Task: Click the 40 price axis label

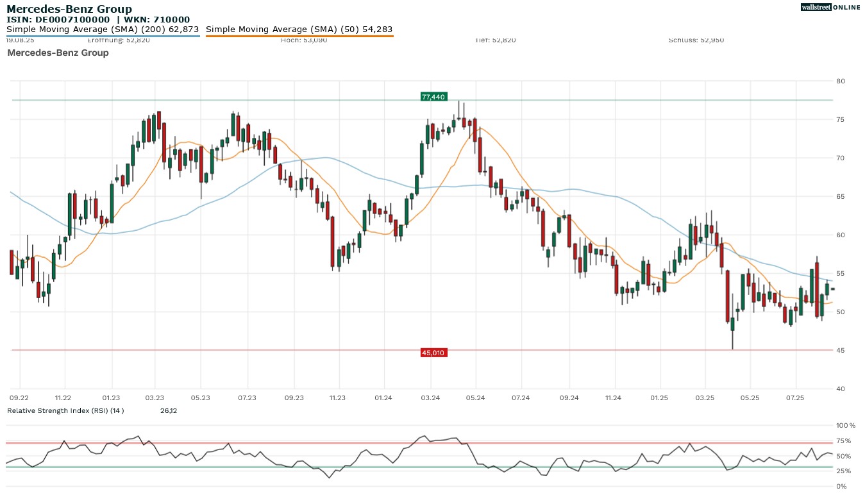Action: [840, 389]
